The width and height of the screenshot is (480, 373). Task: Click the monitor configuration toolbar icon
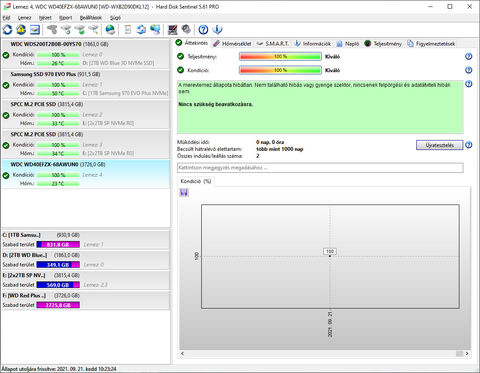[172, 30]
